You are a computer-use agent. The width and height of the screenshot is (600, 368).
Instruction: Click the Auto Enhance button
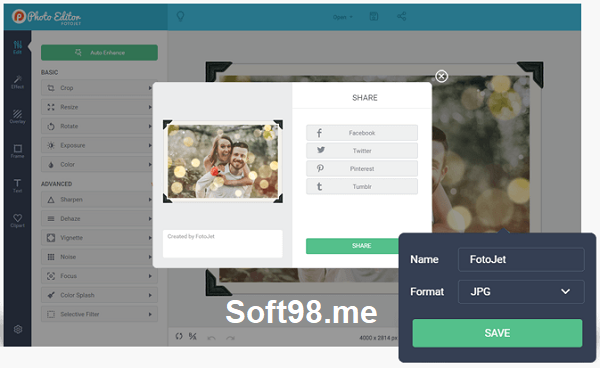click(x=99, y=53)
